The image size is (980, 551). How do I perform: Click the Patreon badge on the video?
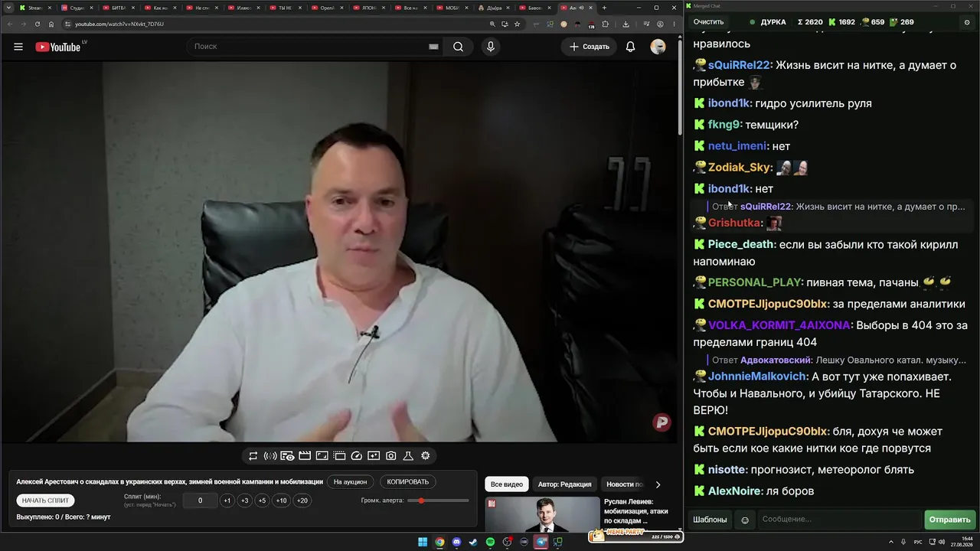click(661, 422)
